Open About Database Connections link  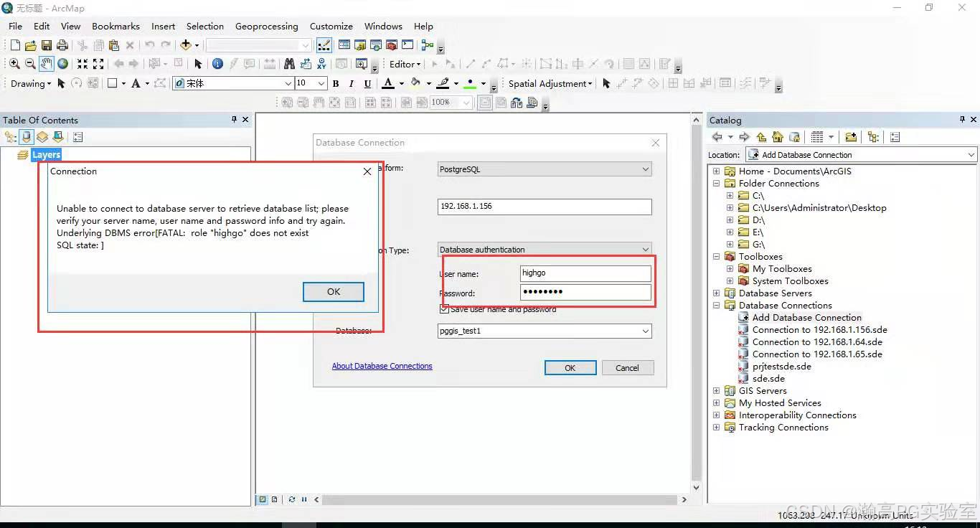[382, 366]
